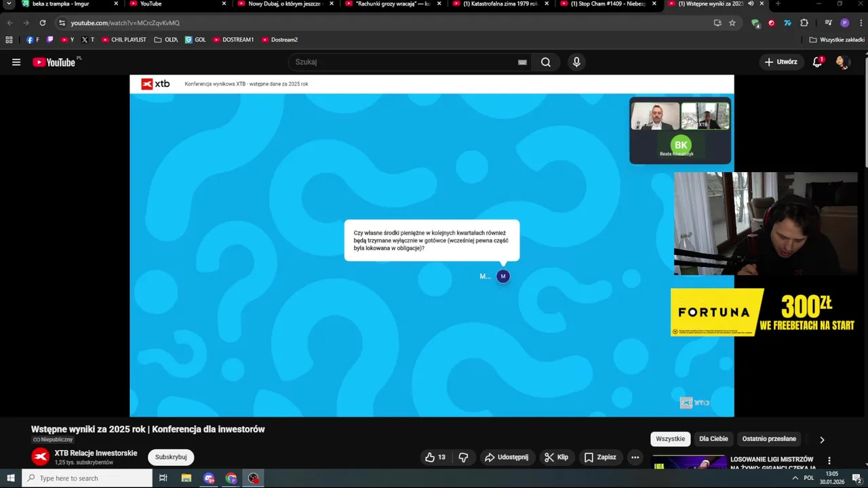Open the YouTube hamburger guide menu

click(16, 62)
